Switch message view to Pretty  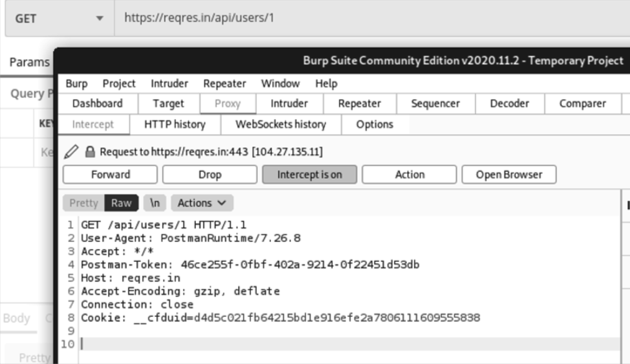[x=84, y=203]
